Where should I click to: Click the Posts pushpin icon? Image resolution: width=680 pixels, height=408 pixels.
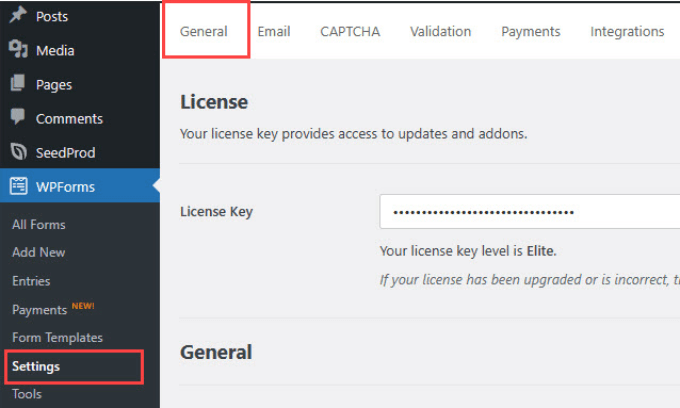[18, 17]
